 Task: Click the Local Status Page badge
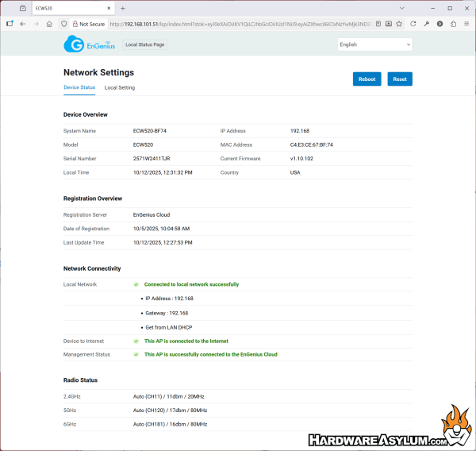point(145,45)
